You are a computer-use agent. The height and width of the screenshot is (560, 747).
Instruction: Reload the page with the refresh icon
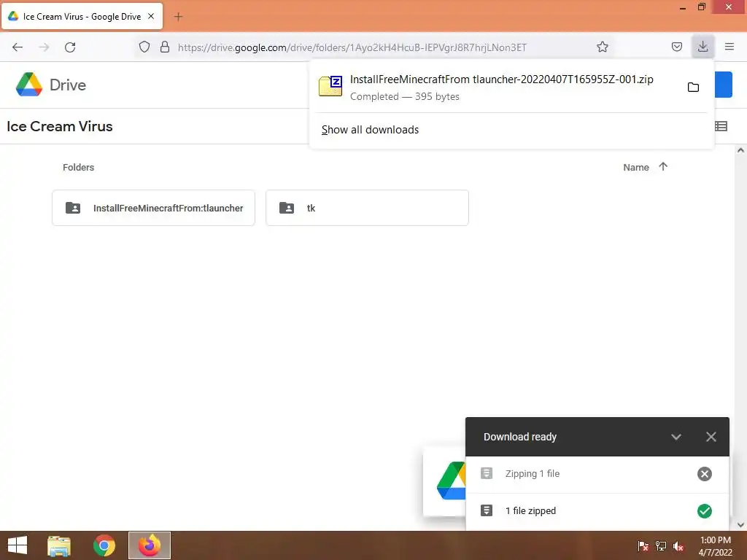70,47
